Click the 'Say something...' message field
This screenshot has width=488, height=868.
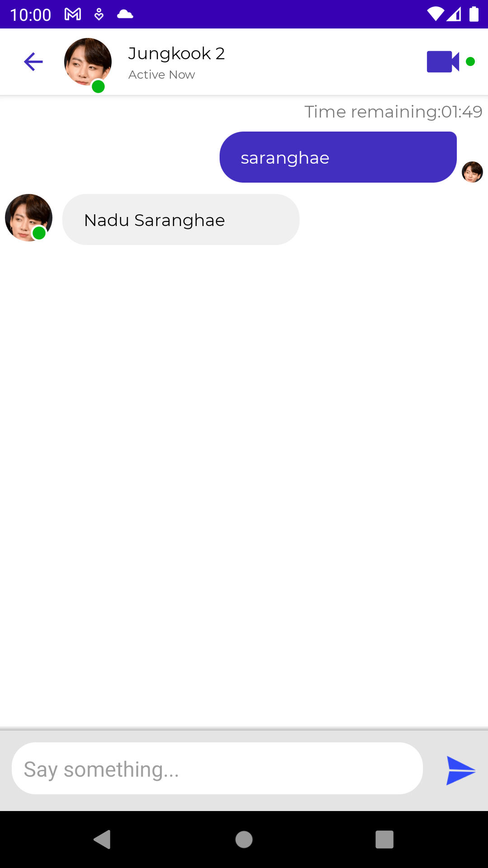(217, 769)
